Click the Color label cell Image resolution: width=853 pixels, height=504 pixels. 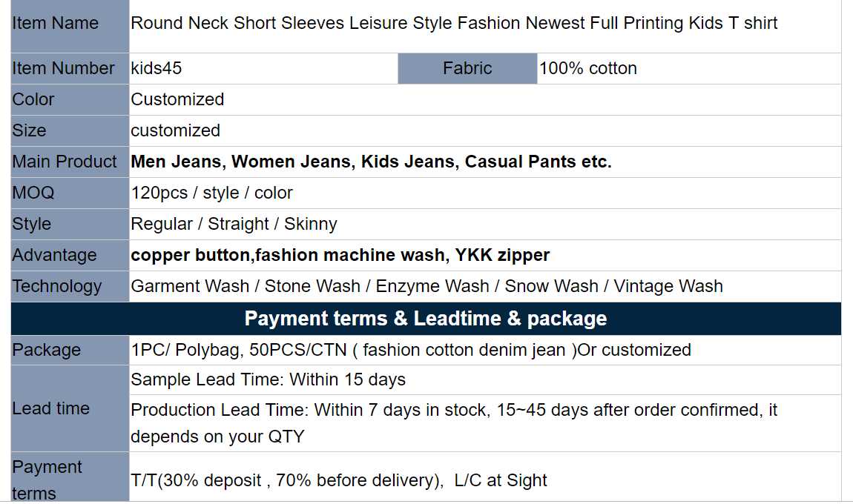pyautogui.click(x=34, y=99)
